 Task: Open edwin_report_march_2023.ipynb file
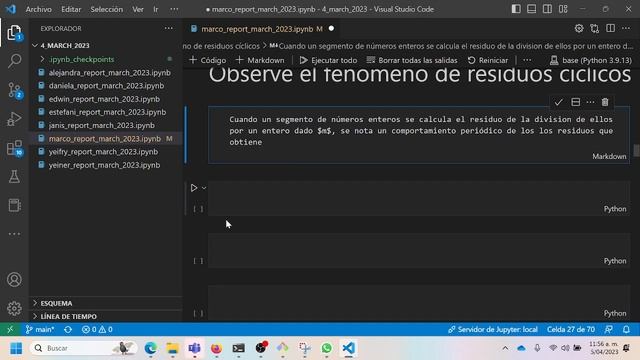pos(104,99)
